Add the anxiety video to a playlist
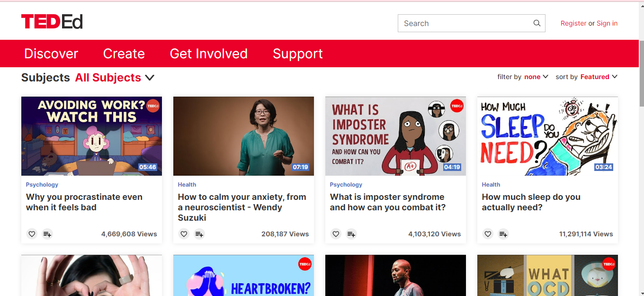Viewport: 644px width, 296px height. (x=199, y=234)
